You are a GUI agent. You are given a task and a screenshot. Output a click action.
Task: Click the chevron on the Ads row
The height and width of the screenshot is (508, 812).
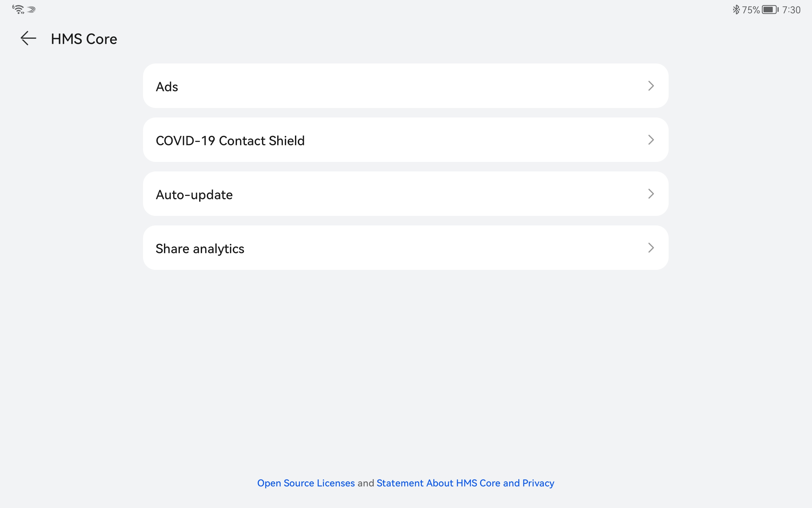(651, 86)
